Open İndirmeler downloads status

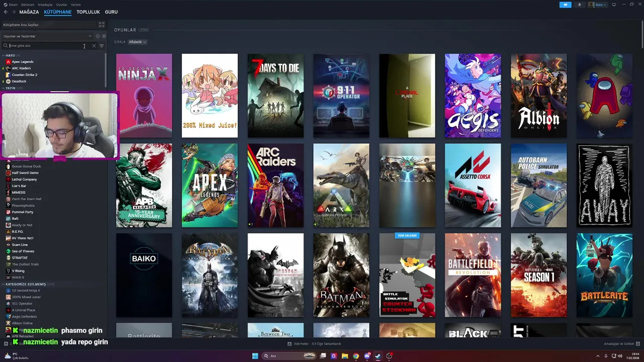coord(314,344)
